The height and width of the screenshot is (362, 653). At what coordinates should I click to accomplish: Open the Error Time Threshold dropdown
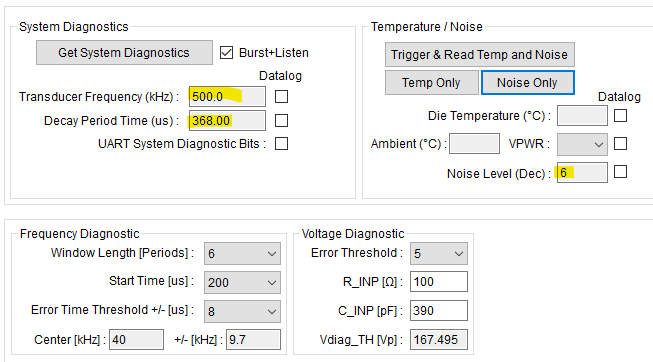pyautogui.click(x=242, y=312)
